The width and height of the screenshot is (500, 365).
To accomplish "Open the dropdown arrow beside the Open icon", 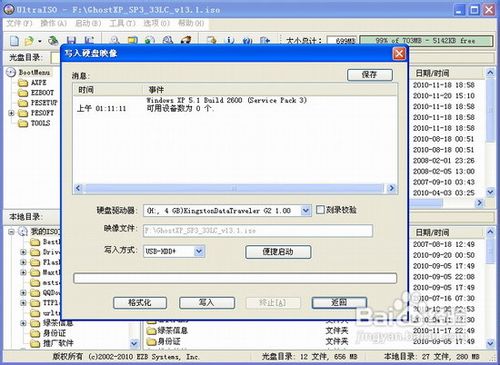I will click(x=40, y=41).
